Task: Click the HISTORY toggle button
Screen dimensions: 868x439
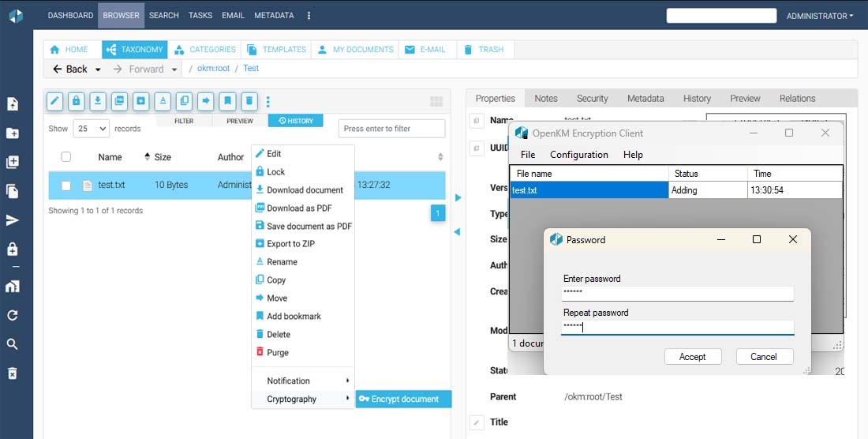Action: [296, 121]
